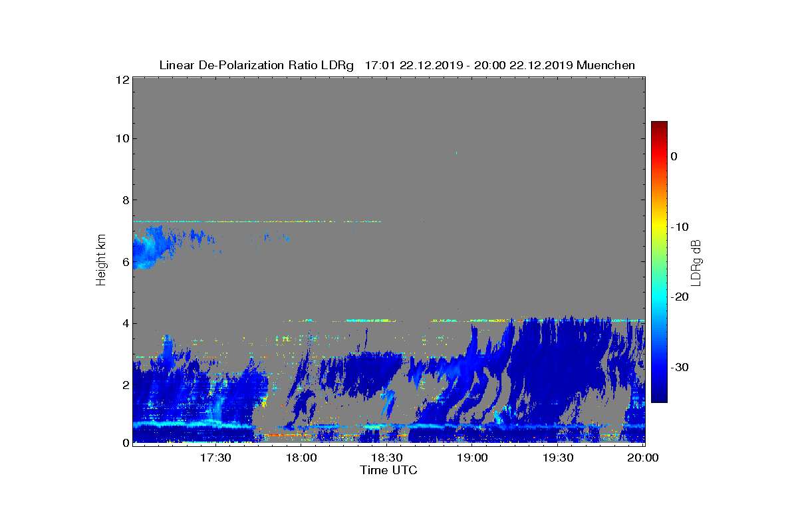Click the 8 km height label

124,200
